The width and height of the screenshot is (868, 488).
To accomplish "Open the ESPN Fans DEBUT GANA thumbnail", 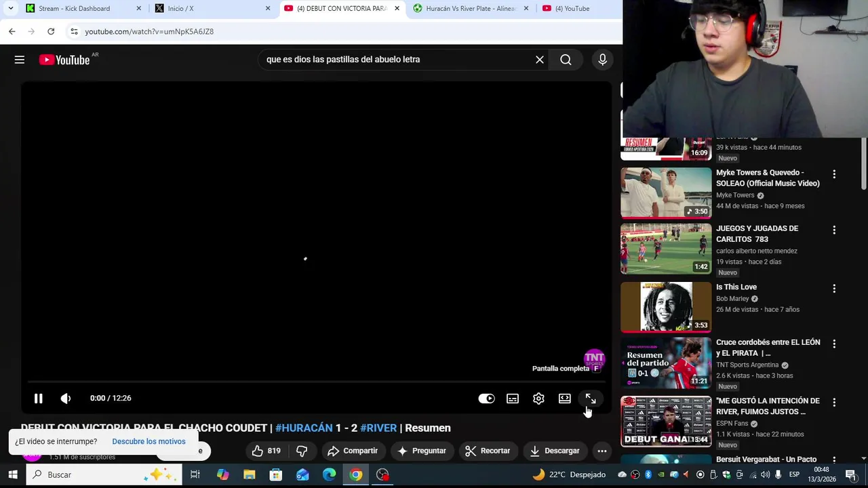I will (x=666, y=421).
